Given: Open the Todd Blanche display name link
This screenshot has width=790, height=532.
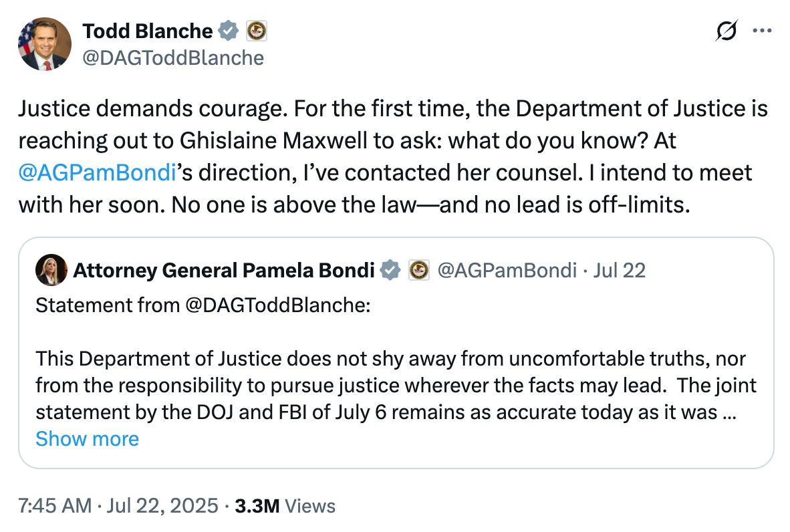Looking at the screenshot, I should click(147, 31).
